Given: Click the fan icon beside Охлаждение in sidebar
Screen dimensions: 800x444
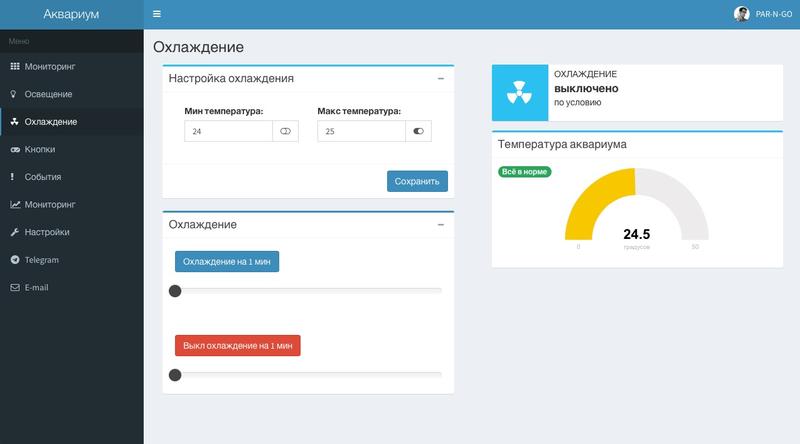Looking at the screenshot, I should click(14, 122).
